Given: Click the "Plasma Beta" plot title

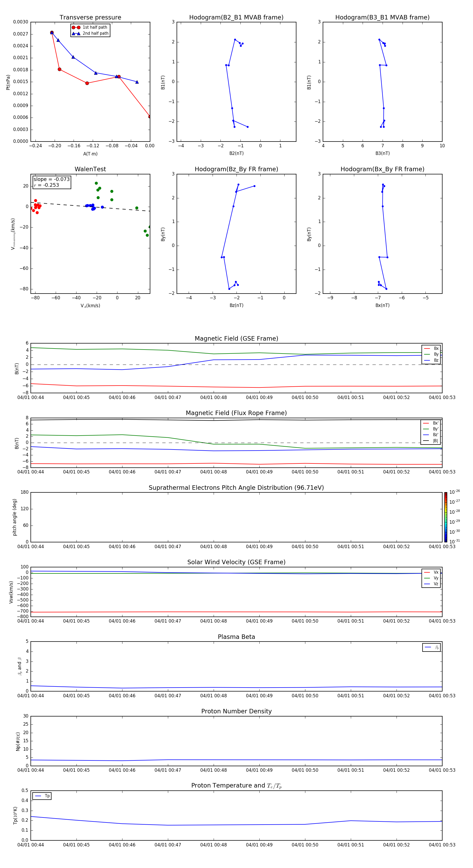Looking at the screenshot, I should [236, 637].
